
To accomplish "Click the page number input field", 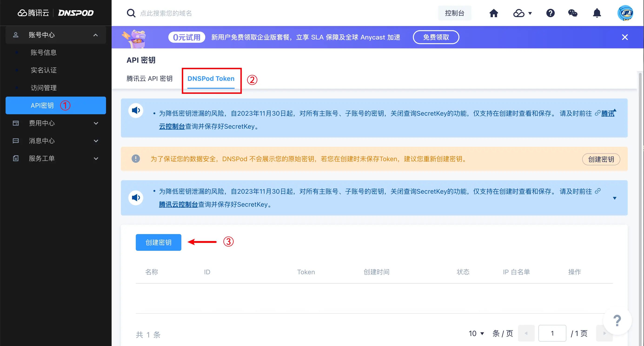I will point(552,333).
